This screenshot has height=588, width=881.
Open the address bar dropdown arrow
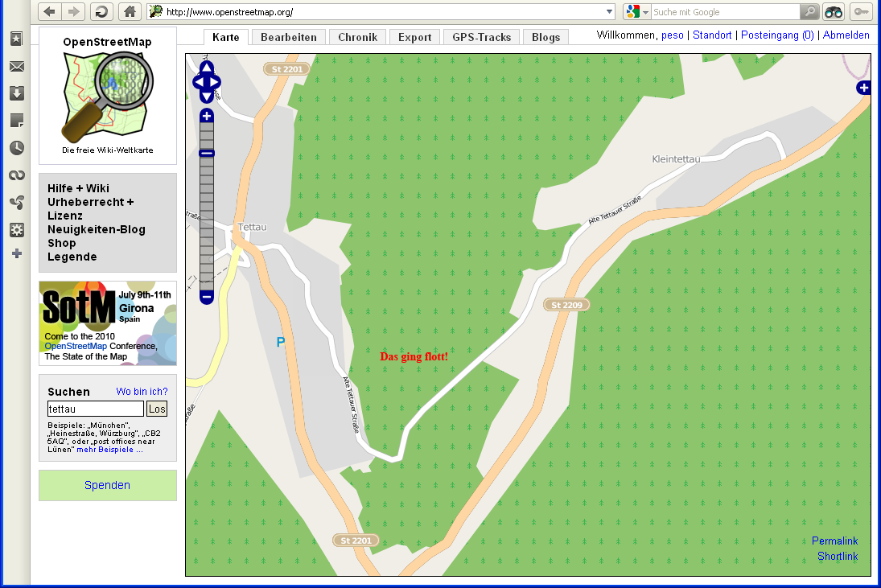[609, 12]
